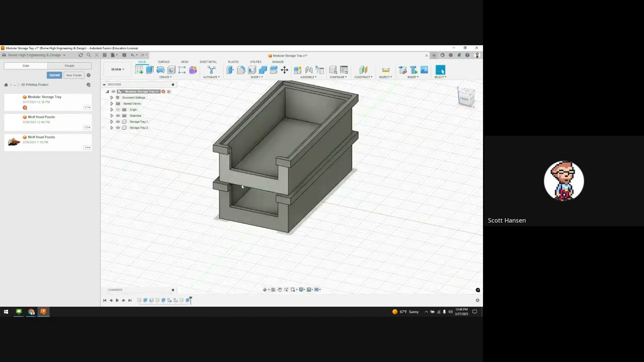The image size is (644, 362).
Task: Toggle visibility of Origin folder
Action: pyautogui.click(x=118, y=110)
